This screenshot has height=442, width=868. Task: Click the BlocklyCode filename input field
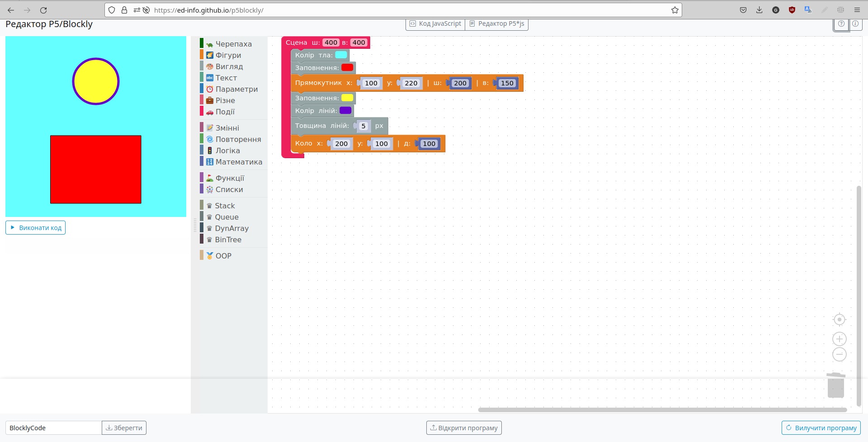(53, 428)
